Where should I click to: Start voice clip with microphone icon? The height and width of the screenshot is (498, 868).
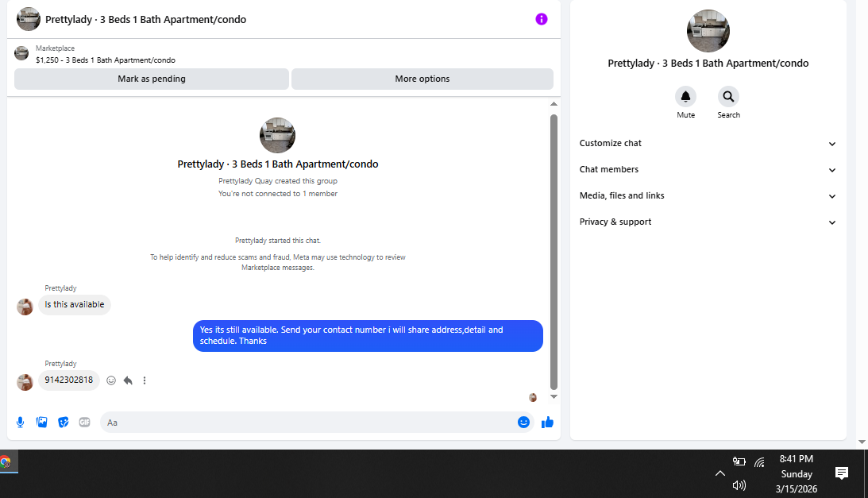pyautogui.click(x=20, y=422)
